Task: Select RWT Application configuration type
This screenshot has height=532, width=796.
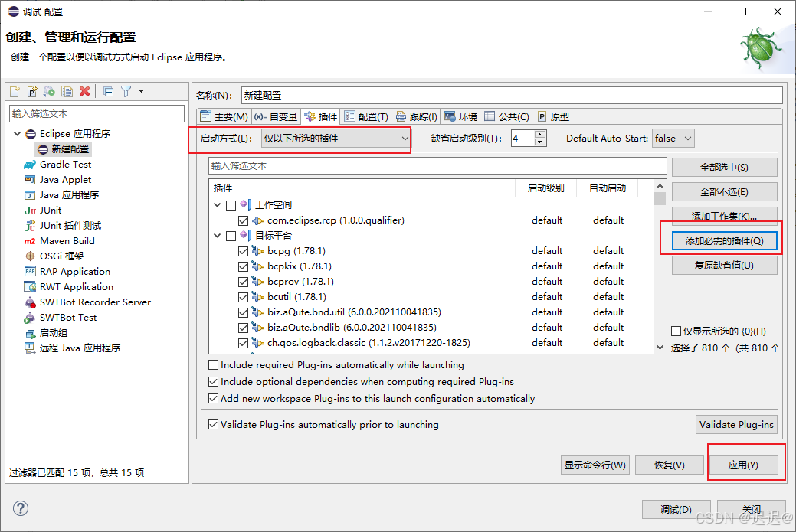Action: tap(76, 286)
